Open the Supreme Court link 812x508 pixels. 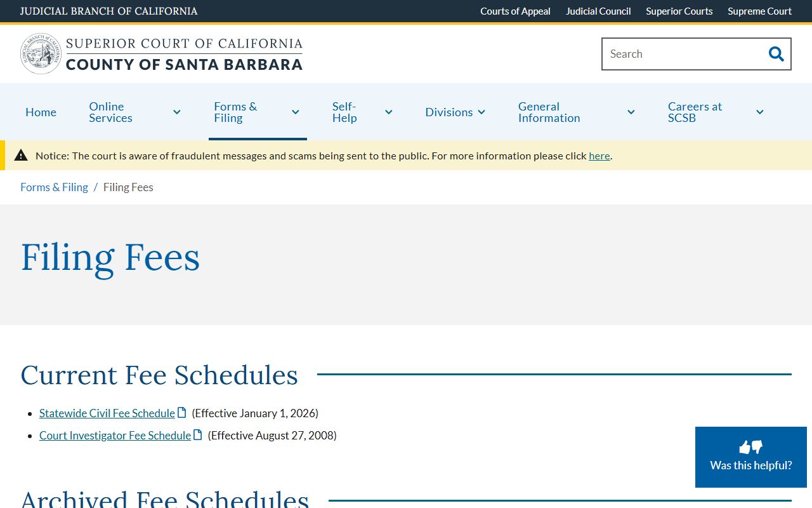(x=760, y=11)
